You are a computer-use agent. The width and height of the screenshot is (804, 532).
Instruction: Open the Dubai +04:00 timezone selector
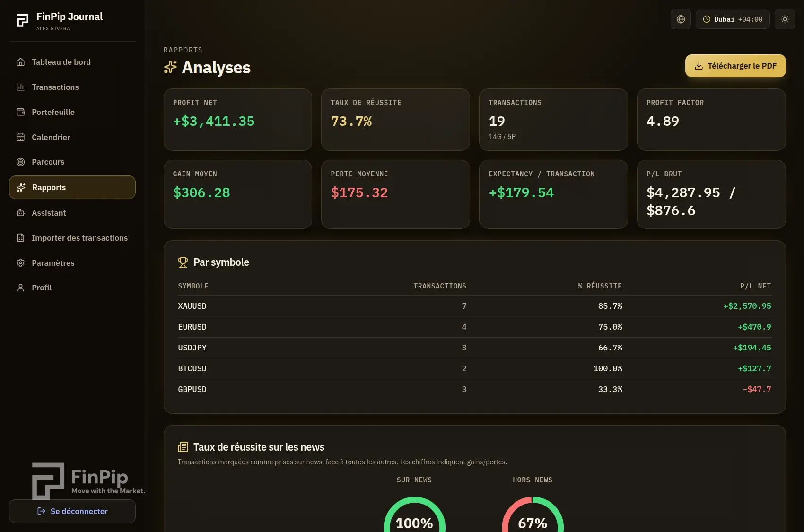(733, 19)
